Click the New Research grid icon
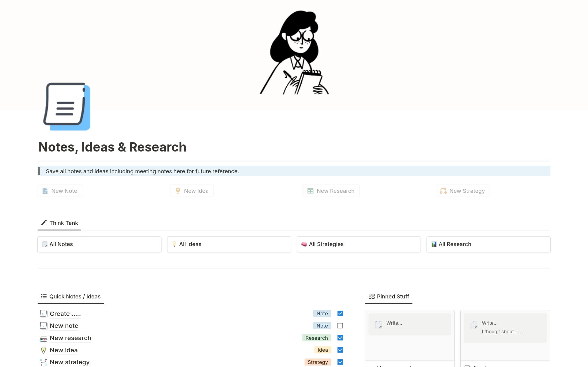Viewport: 588px width, 367px height. point(310,191)
